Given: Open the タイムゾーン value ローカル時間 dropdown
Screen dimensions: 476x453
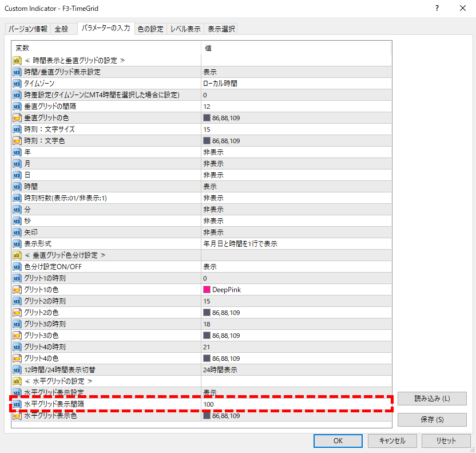Looking at the screenshot, I should click(x=220, y=84).
